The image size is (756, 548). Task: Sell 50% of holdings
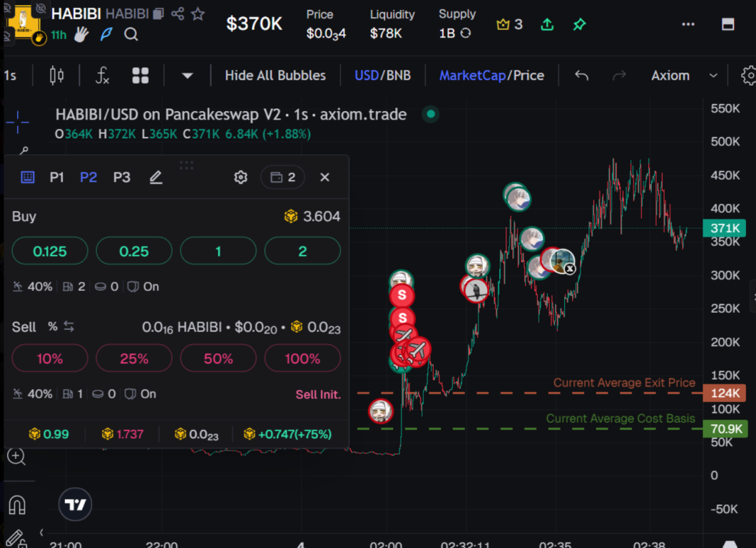click(218, 358)
